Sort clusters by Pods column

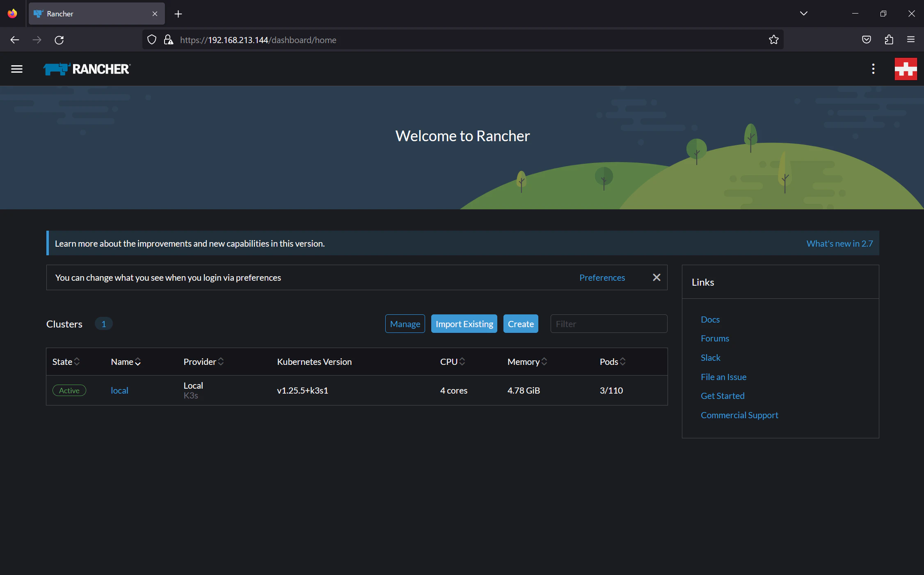click(x=613, y=362)
